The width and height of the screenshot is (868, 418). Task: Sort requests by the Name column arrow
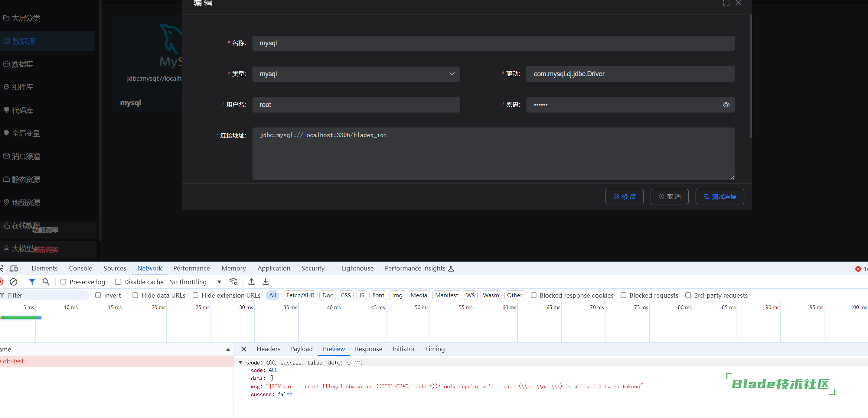[x=228, y=349]
